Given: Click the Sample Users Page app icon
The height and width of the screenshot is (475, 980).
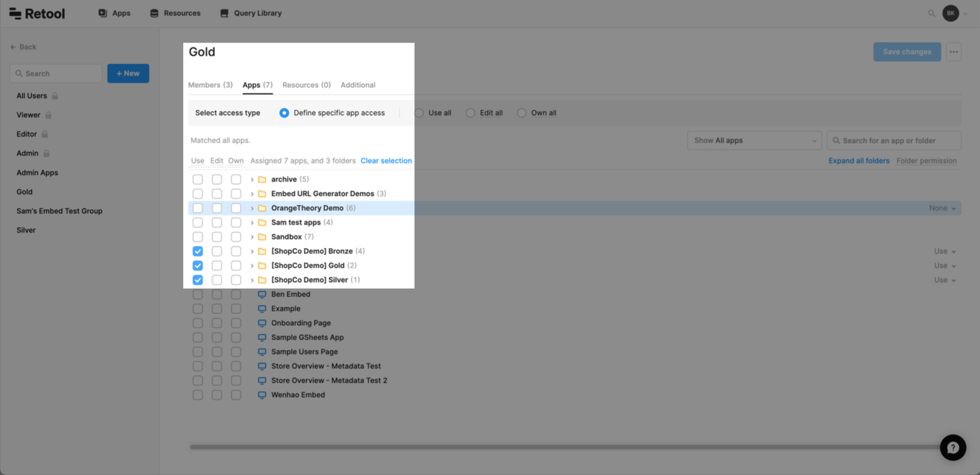Looking at the screenshot, I should pyautogui.click(x=262, y=352).
